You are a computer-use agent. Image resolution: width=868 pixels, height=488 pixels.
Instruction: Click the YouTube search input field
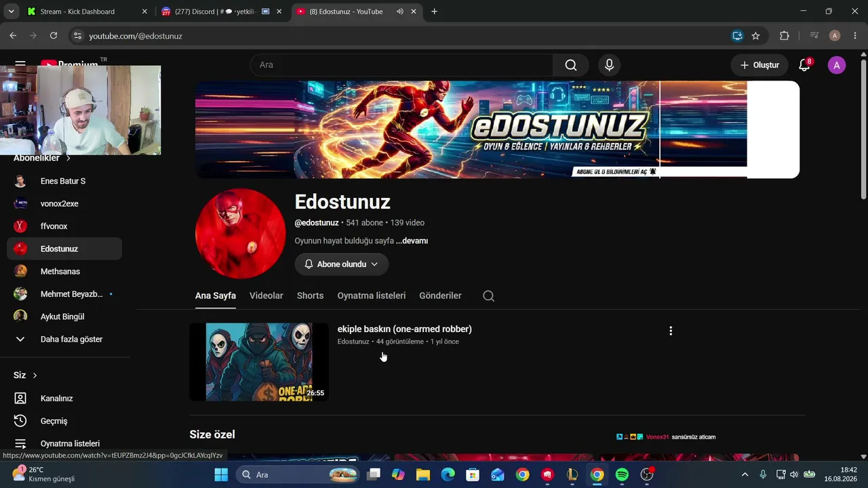401,65
